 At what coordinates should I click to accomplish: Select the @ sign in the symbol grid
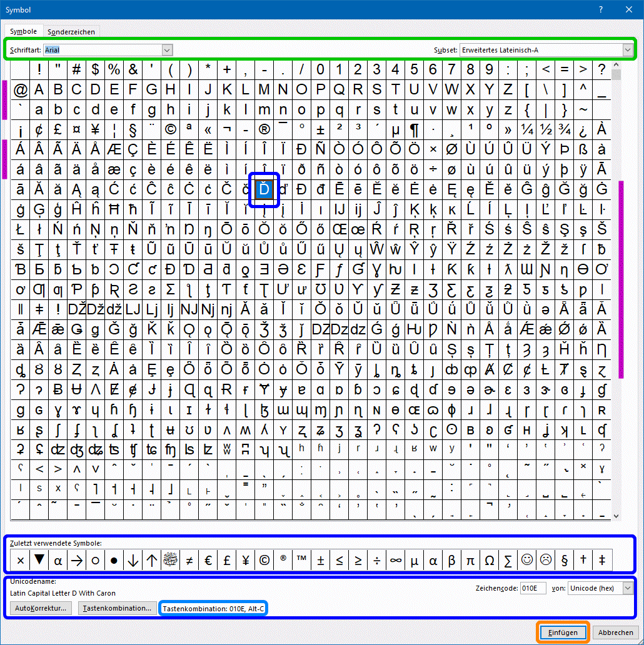click(20, 90)
